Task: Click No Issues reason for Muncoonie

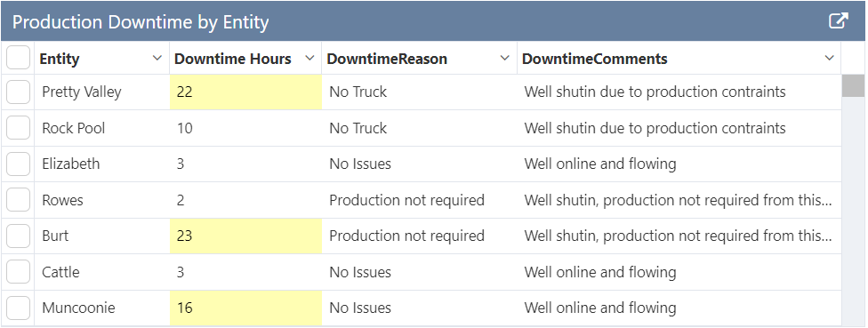Action: [420, 308]
